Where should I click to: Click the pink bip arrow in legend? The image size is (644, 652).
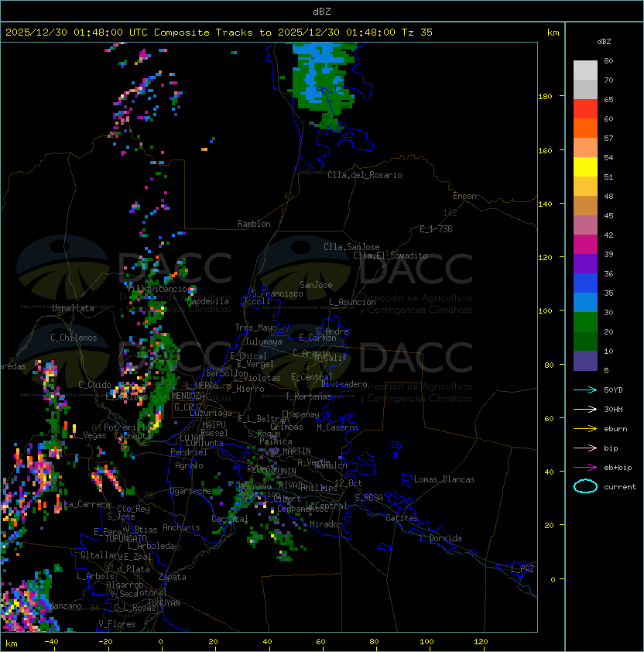(585, 448)
